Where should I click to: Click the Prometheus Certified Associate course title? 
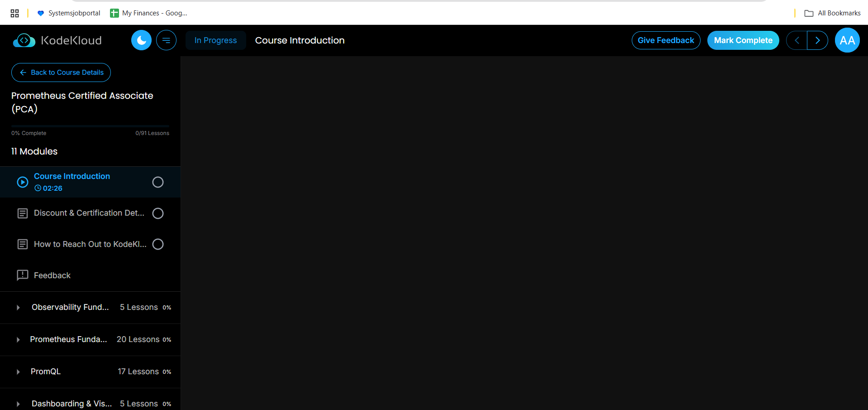point(82,102)
